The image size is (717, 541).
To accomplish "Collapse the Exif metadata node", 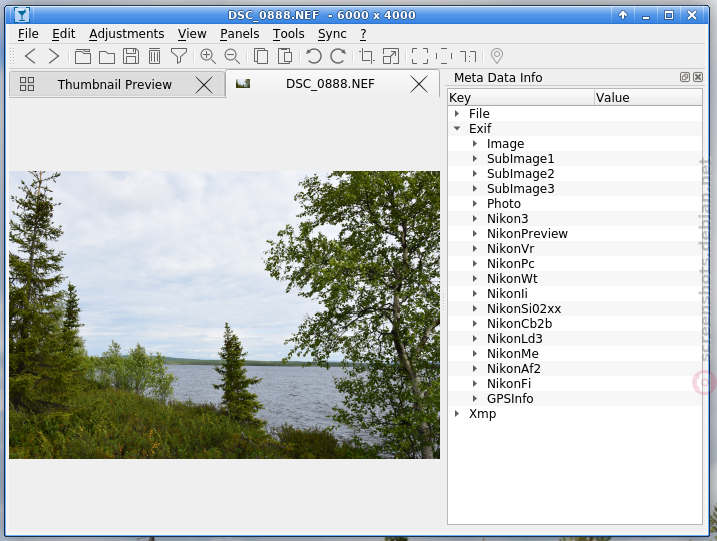I will (457, 129).
